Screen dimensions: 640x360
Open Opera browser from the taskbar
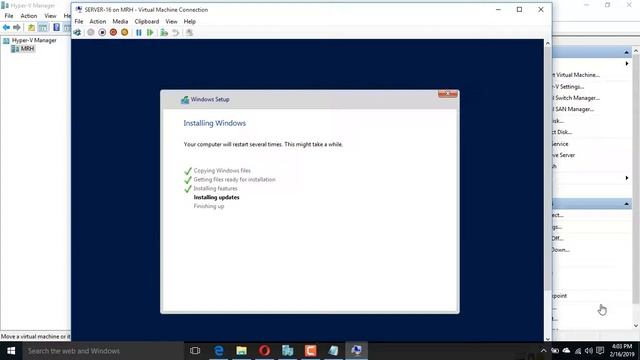coord(264,351)
